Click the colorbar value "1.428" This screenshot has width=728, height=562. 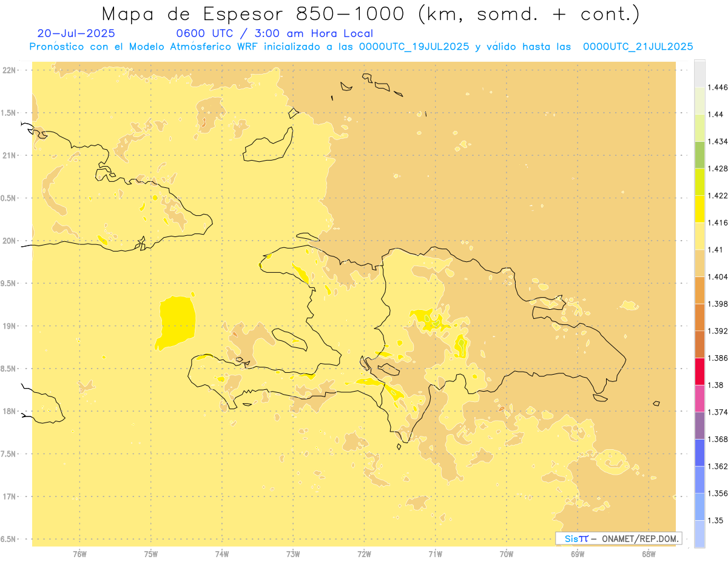click(718, 169)
